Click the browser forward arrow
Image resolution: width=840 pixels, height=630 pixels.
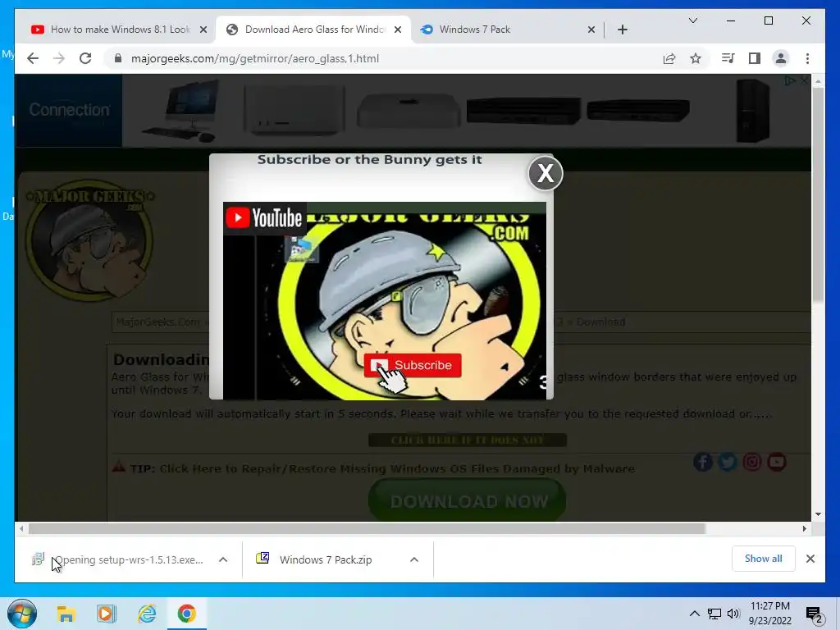pos(59,58)
